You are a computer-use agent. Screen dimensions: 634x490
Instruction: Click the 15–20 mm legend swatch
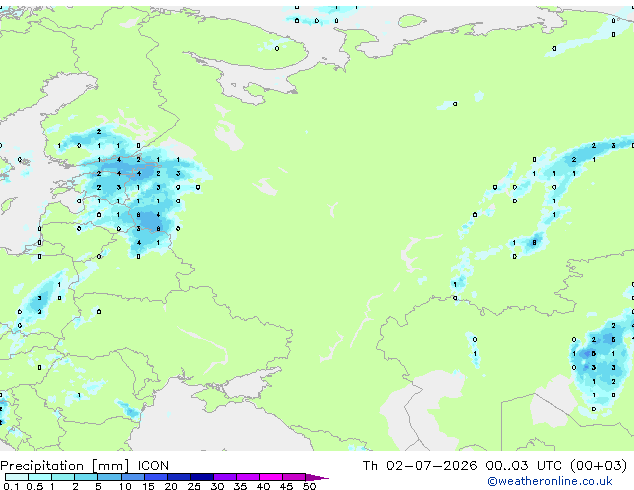[x=156, y=477]
